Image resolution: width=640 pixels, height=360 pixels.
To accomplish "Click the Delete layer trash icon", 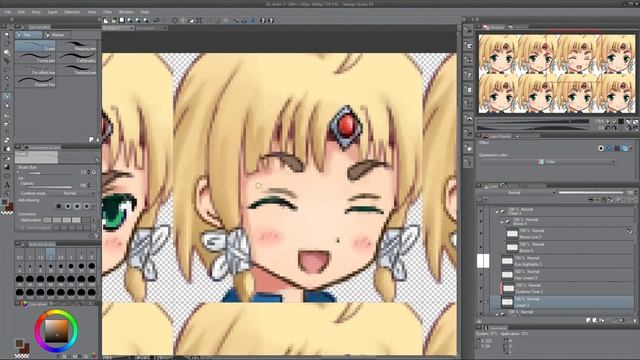I will pyautogui.click(x=636, y=321).
